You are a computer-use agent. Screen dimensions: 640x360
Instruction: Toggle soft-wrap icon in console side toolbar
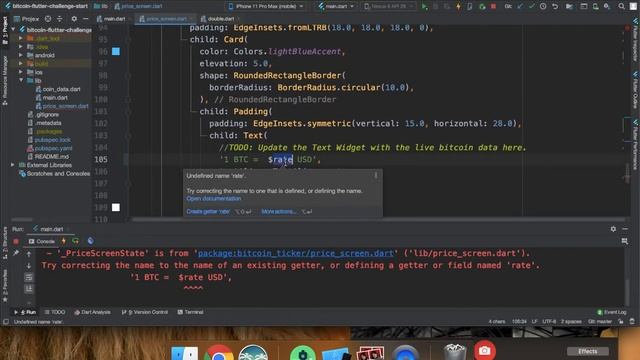(x=29, y=278)
